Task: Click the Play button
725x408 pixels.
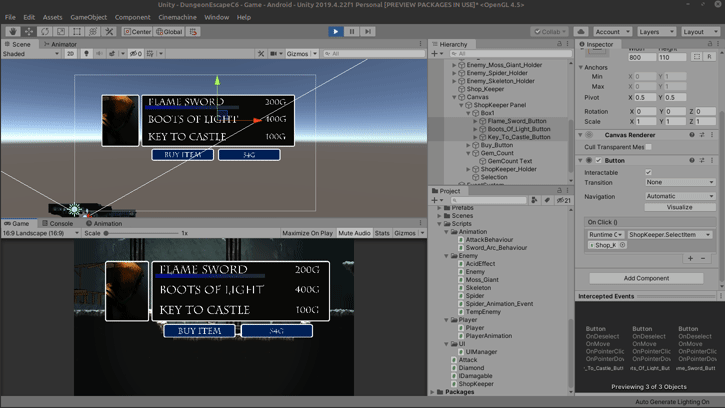Action: (x=336, y=31)
